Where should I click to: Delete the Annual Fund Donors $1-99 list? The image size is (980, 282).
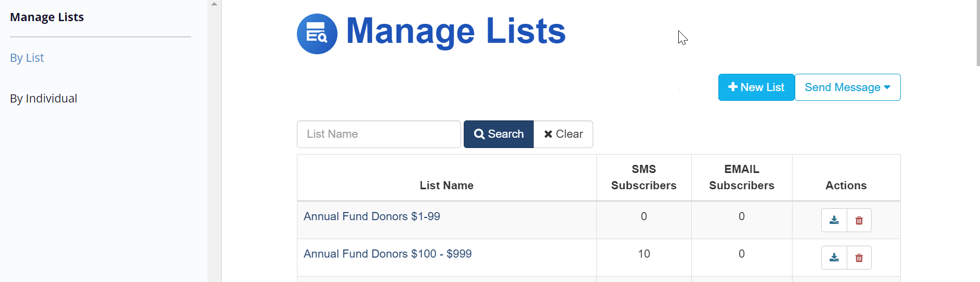tap(859, 220)
